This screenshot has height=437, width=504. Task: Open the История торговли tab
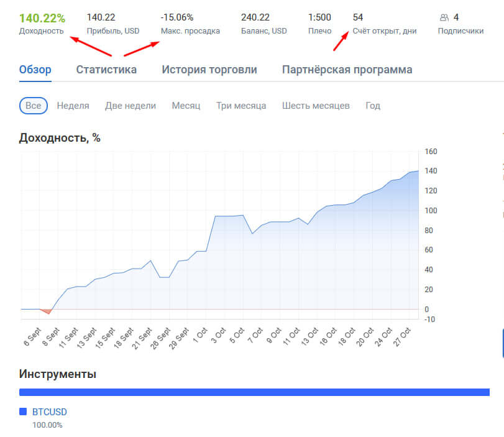click(209, 70)
